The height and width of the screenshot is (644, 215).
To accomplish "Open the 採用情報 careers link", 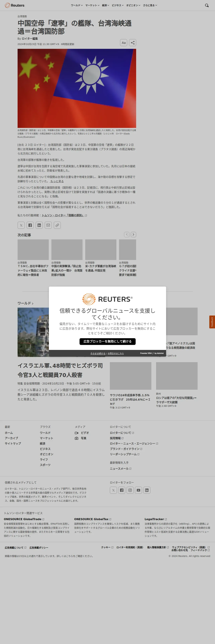I will pyautogui.click(x=117, y=438).
